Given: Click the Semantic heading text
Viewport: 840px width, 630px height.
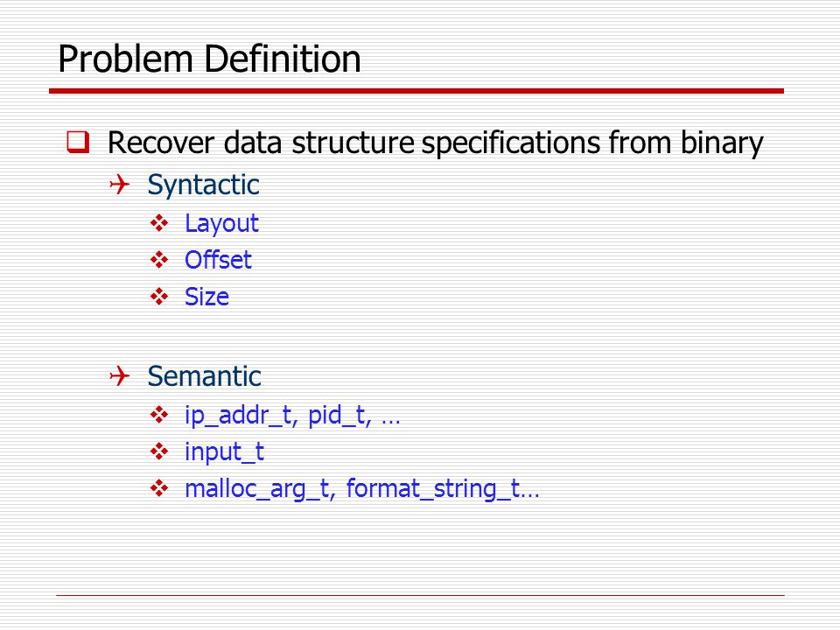Looking at the screenshot, I should point(204,375).
